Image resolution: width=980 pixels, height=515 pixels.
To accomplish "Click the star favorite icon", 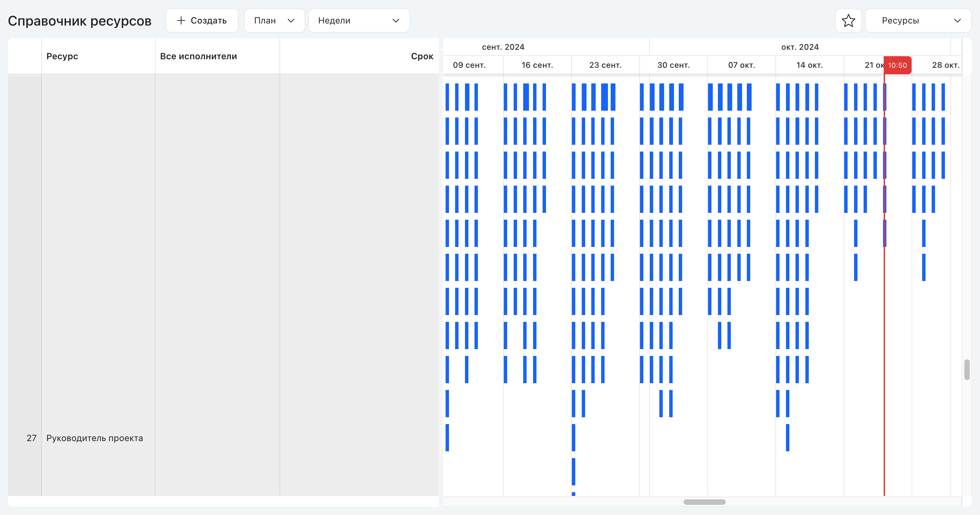I will pyautogui.click(x=848, y=20).
